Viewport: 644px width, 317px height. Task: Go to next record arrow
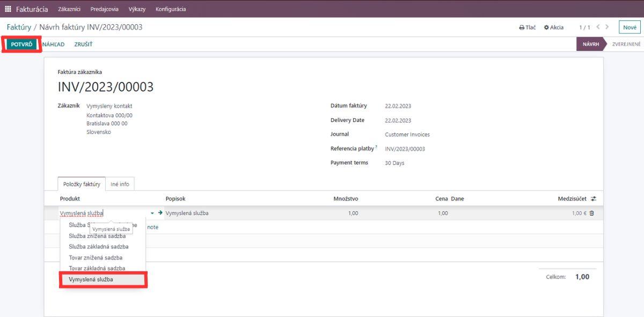(x=607, y=27)
